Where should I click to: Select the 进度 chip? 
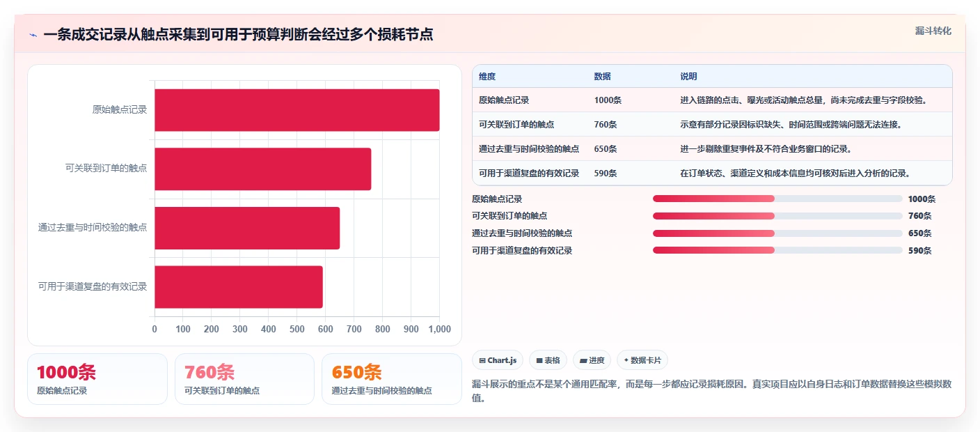click(592, 360)
